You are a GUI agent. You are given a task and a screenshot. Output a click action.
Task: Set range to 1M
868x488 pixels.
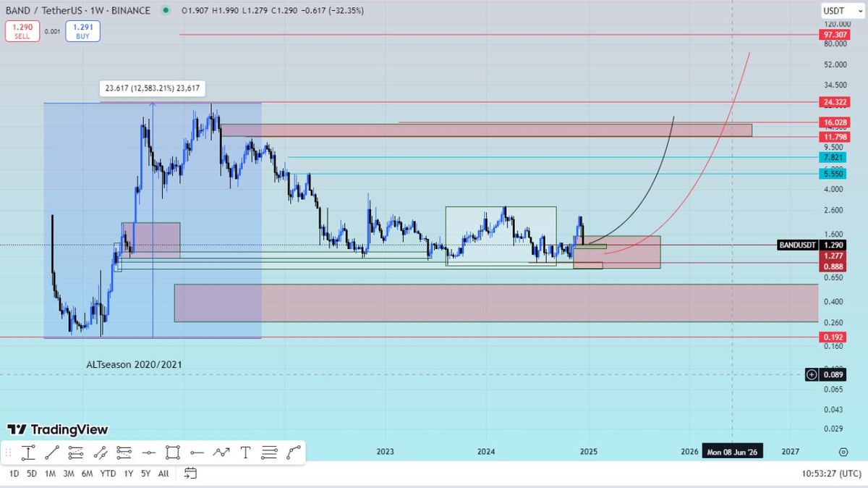click(x=50, y=474)
